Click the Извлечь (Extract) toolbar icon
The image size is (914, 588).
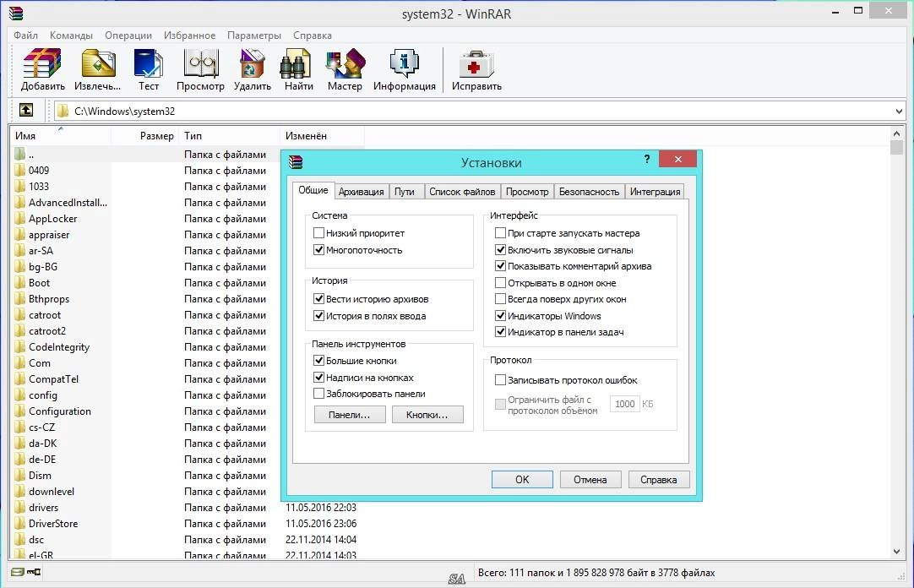coord(98,64)
